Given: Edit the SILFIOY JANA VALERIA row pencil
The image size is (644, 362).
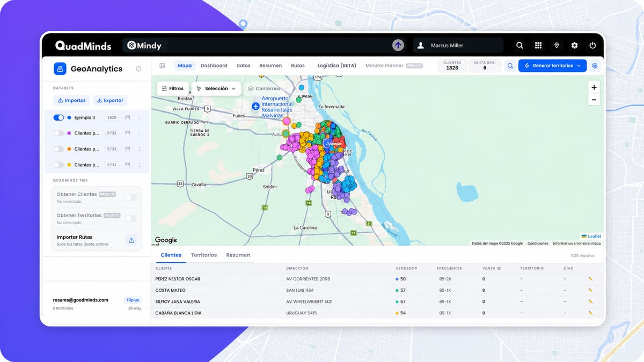Looking at the screenshot, I should pyautogui.click(x=590, y=301).
